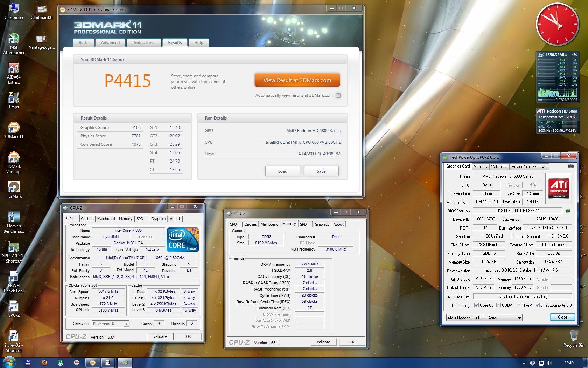Image resolution: width=588 pixels, height=368 pixels.
Task: Click the Physics Score value 7781
Action: pyautogui.click(x=136, y=136)
